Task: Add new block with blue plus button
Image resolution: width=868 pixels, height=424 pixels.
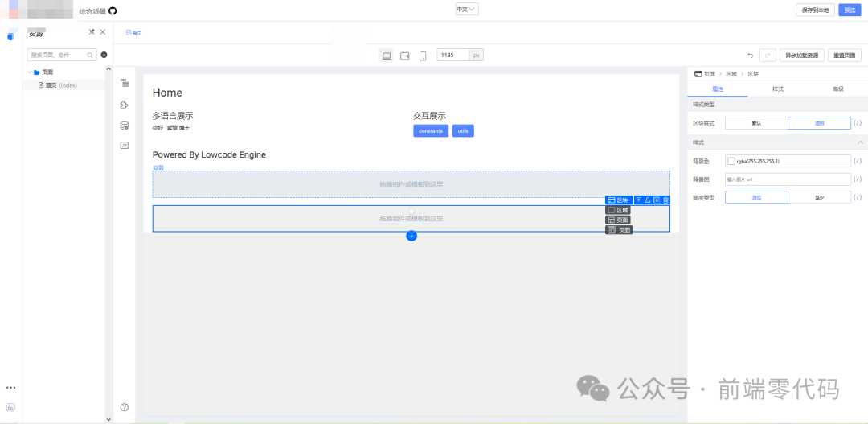Action: pyautogui.click(x=411, y=236)
